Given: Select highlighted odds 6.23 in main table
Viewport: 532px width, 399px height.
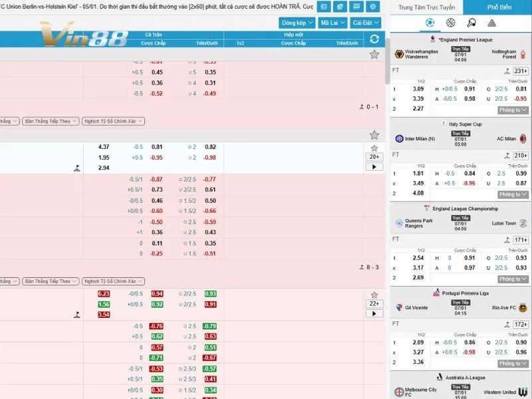Looking at the screenshot, I should [x=104, y=294].
